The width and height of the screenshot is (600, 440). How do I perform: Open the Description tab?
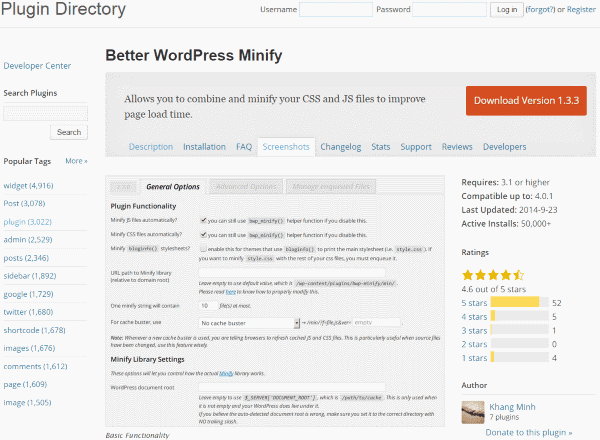click(x=151, y=147)
